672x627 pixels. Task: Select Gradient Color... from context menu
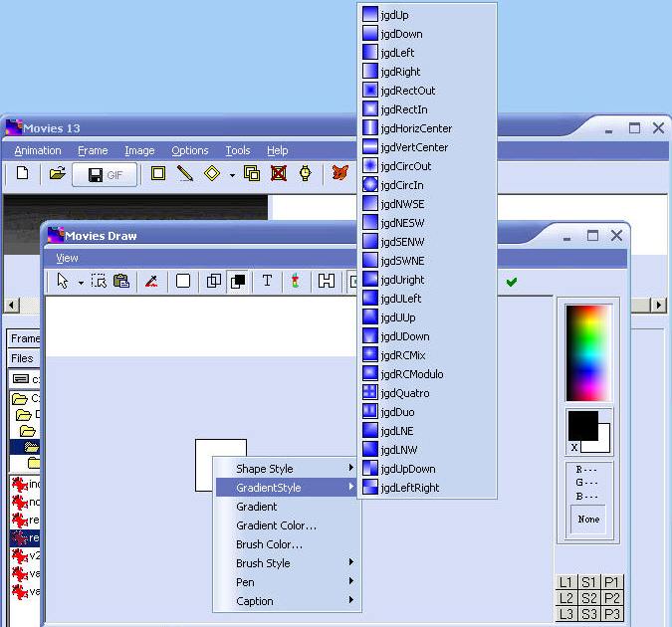[x=276, y=525]
